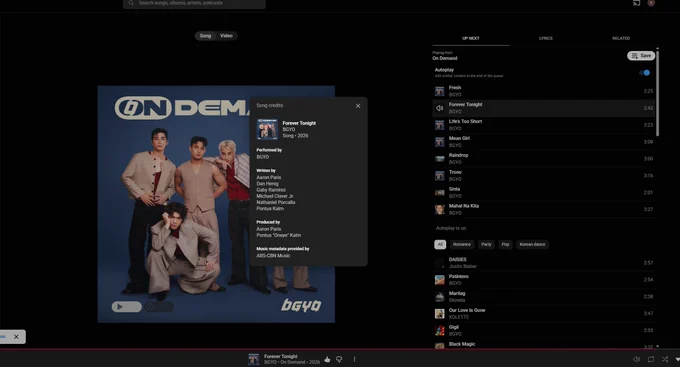680x367 pixels.
Task: Play Fresh by BGYO from queue
Action: click(x=544, y=91)
